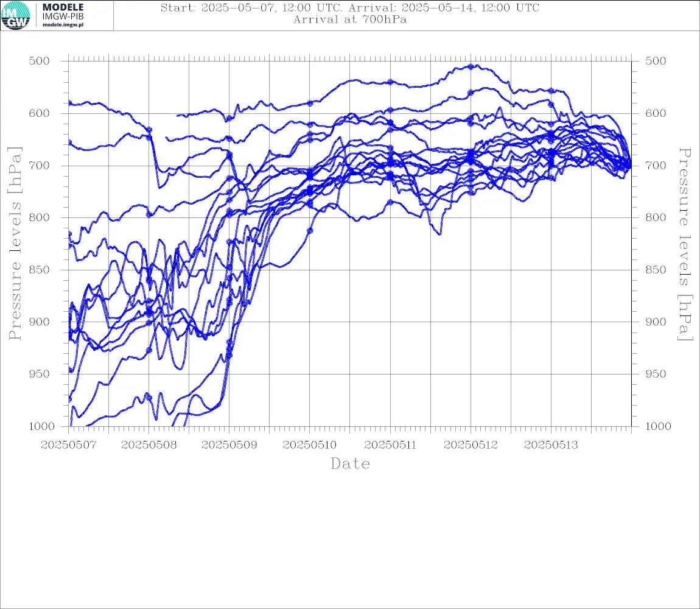Image resolution: width=700 pixels, height=609 pixels.
Task: Click the Start/Arrival date title line
Action: tap(350, 7)
